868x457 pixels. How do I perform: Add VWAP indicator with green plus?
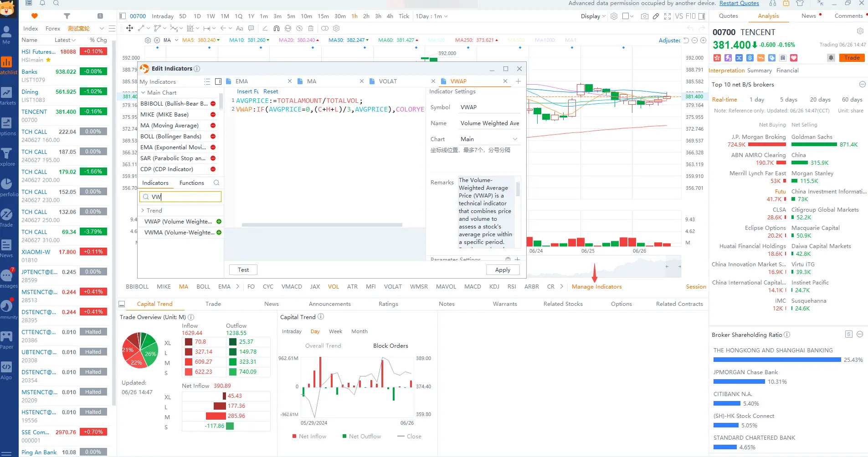click(219, 222)
